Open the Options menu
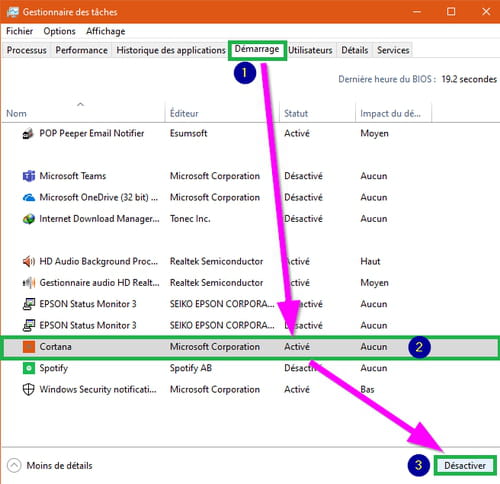This screenshot has height=484, width=500. pyautogui.click(x=59, y=31)
